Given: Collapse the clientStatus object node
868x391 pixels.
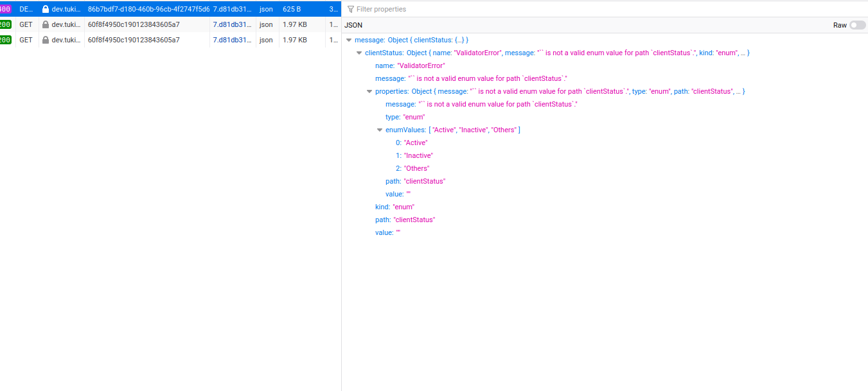Looking at the screenshot, I should pyautogui.click(x=359, y=53).
